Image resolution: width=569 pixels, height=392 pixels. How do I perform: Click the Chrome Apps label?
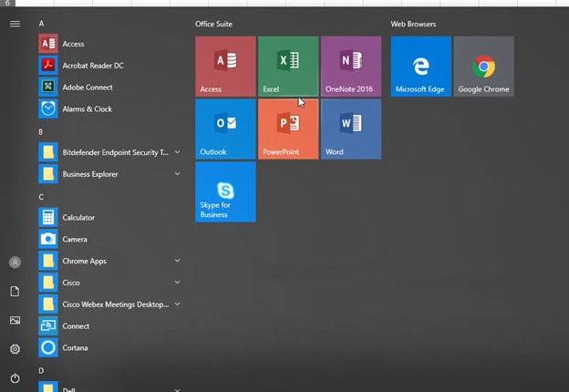84,261
